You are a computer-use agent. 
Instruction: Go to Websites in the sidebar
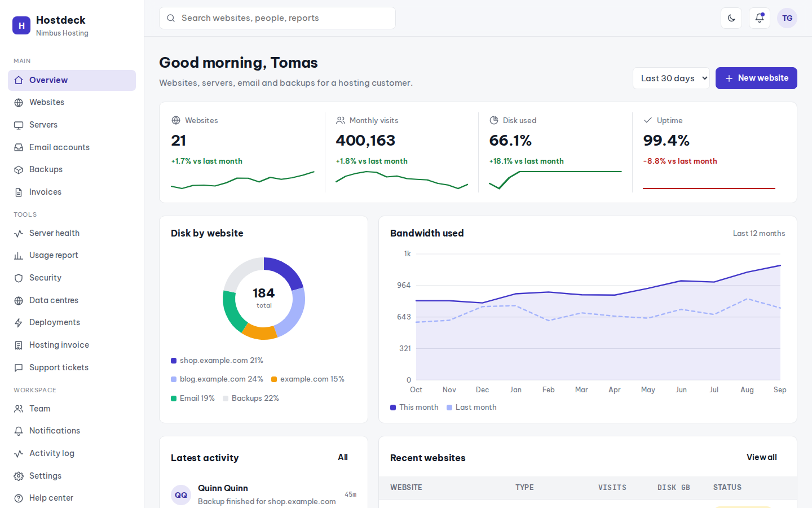click(72, 102)
